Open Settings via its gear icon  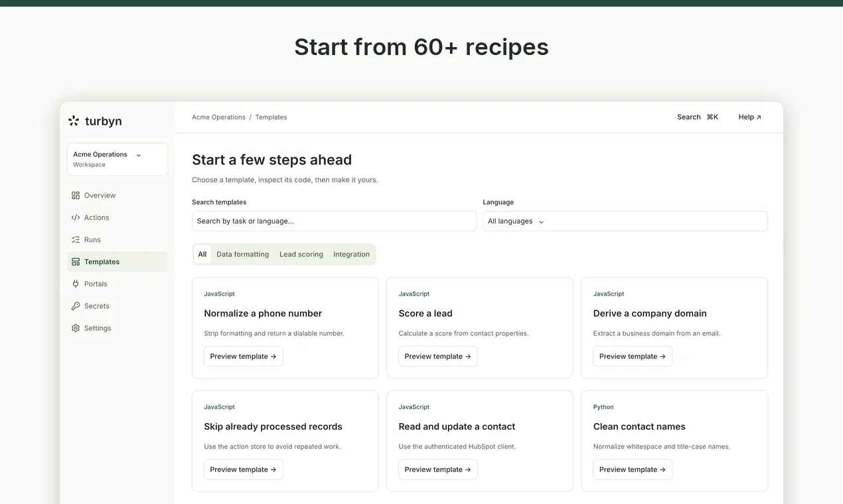(x=76, y=328)
